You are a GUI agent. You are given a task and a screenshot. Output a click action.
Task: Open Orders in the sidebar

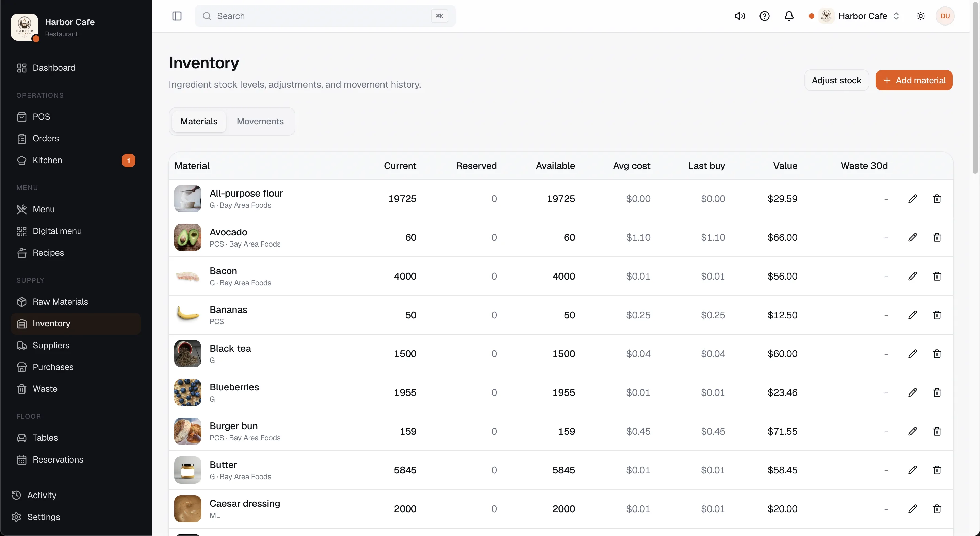coord(76,138)
